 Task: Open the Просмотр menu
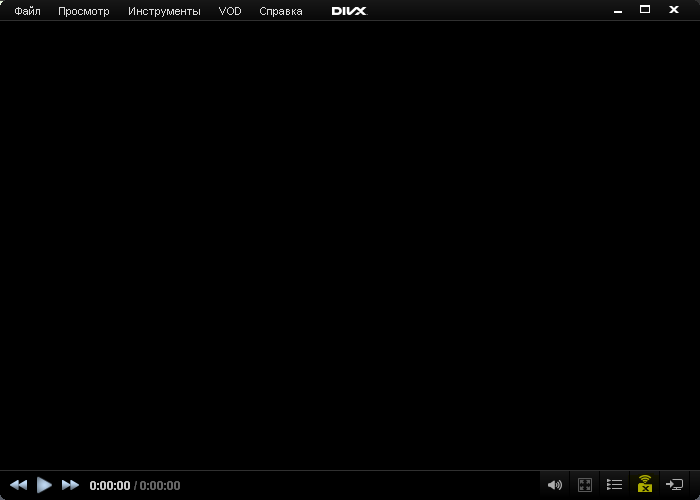click(83, 12)
